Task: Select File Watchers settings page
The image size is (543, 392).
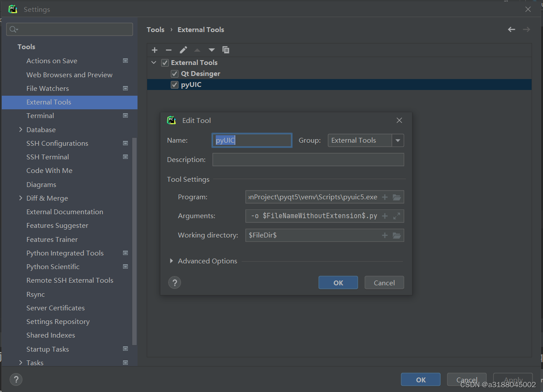Action: [x=47, y=88]
